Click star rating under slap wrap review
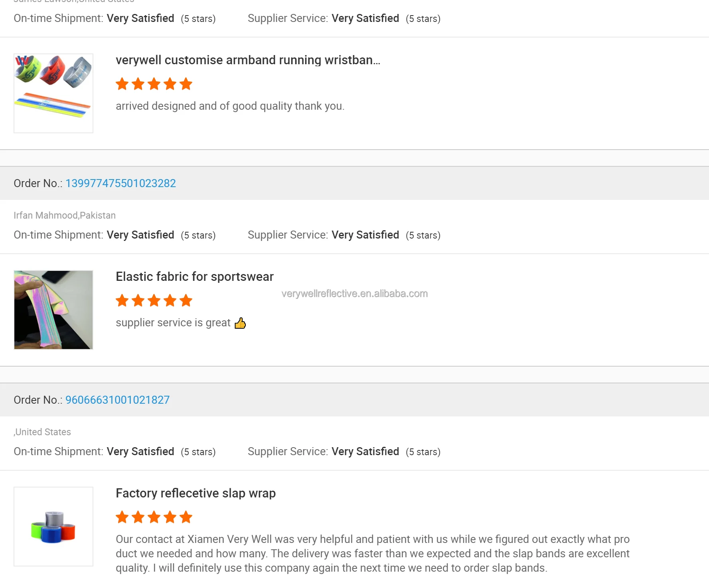Image resolution: width=709 pixels, height=588 pixels. click(154, 517)
